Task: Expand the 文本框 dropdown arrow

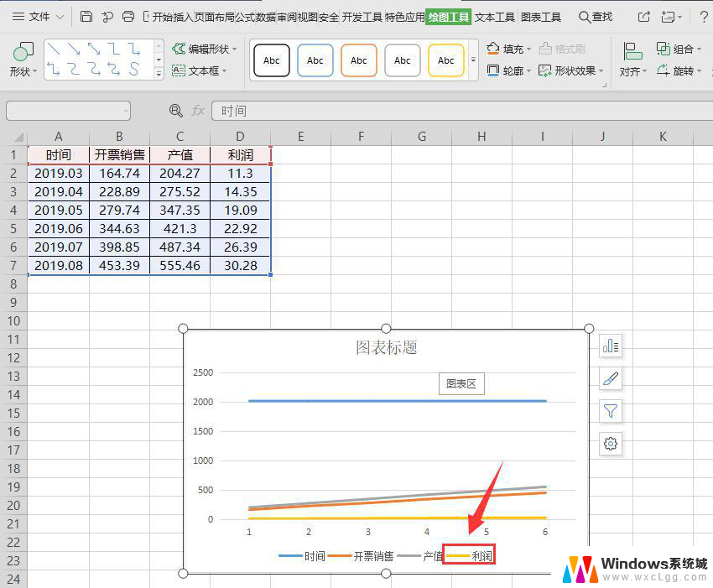Action: tap(224, 71)
